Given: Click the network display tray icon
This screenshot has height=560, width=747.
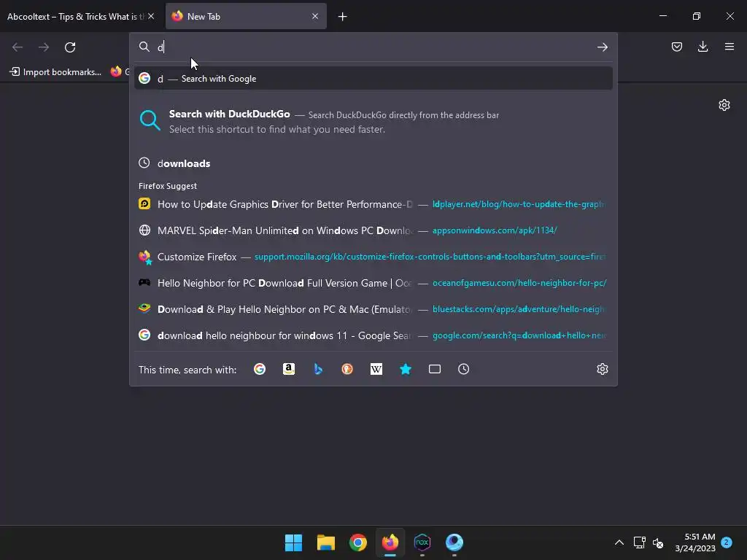Looking at the screenshot, I should click(639, 542).
